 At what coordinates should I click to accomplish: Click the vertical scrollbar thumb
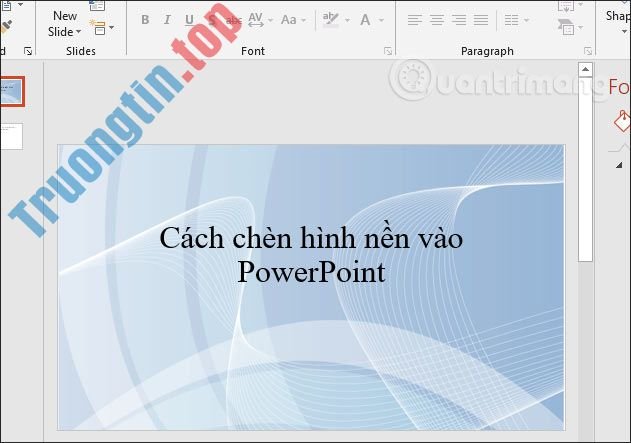585,169
